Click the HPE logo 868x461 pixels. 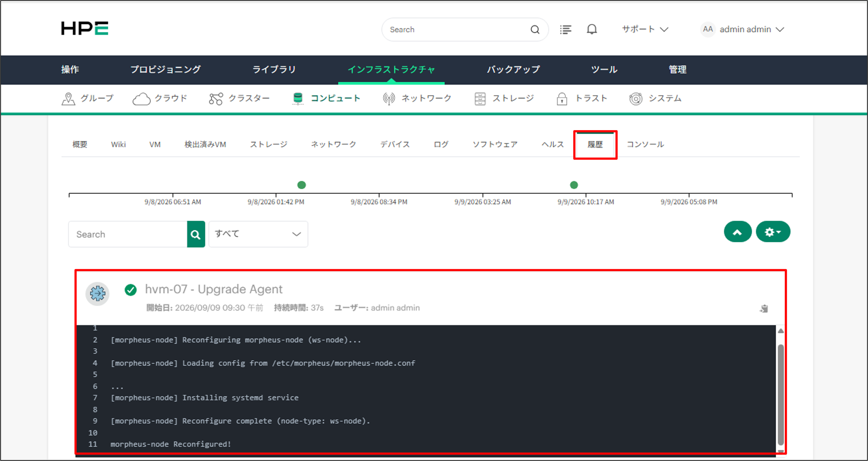(x=85, y=29)
